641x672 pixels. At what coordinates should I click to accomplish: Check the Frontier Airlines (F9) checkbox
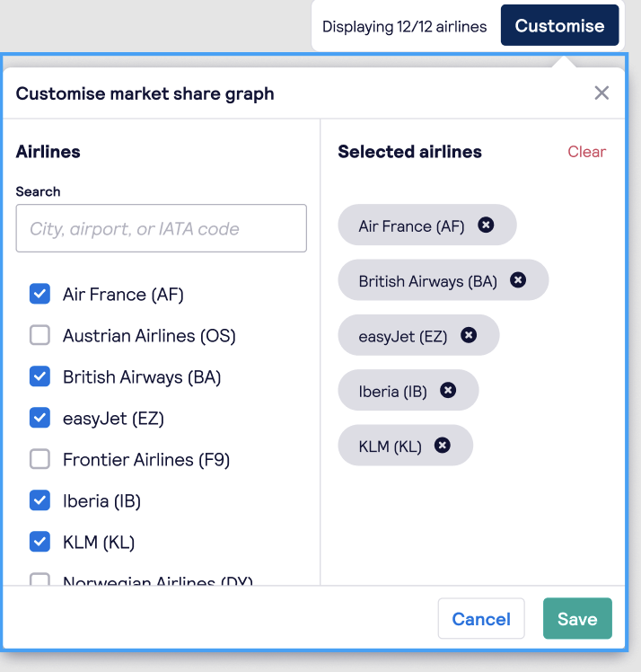click(40, 459)
